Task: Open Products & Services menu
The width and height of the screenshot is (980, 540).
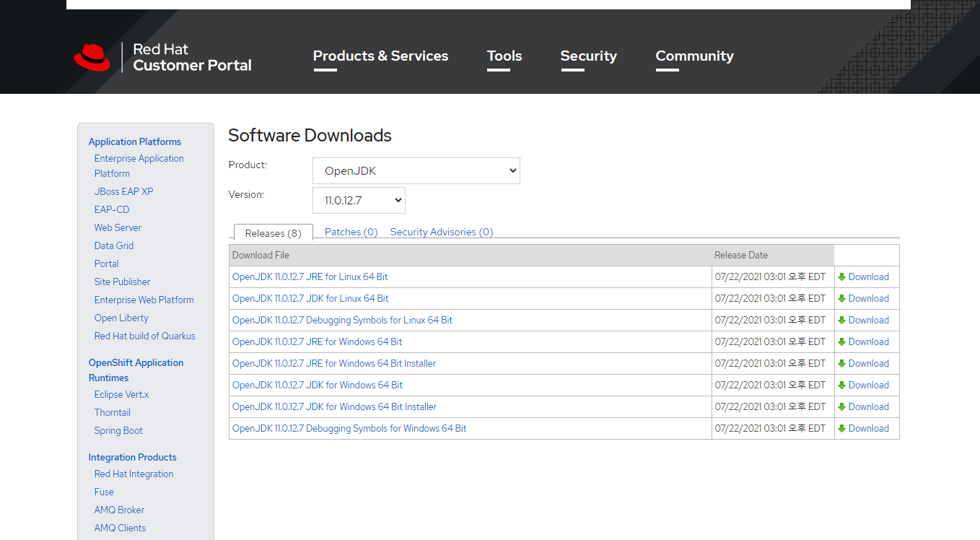Action: tap(380, 56)
